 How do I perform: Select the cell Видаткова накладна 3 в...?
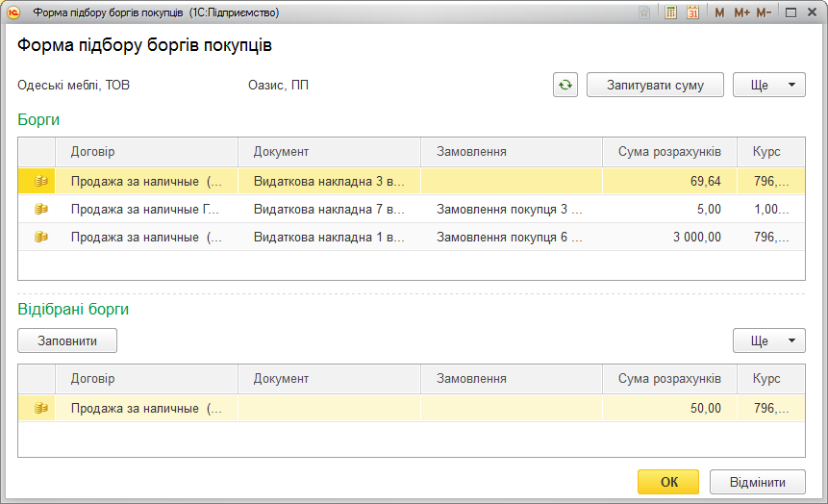coord(330,181)
